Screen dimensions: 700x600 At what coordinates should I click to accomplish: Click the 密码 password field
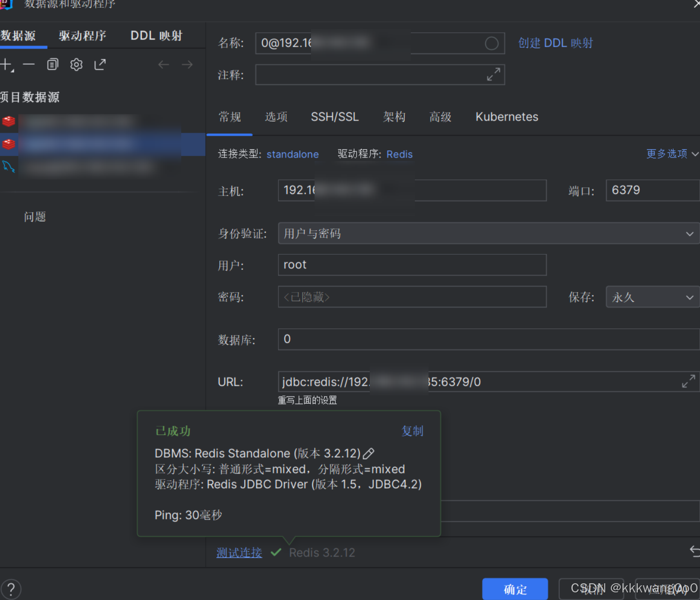[412, 297]
